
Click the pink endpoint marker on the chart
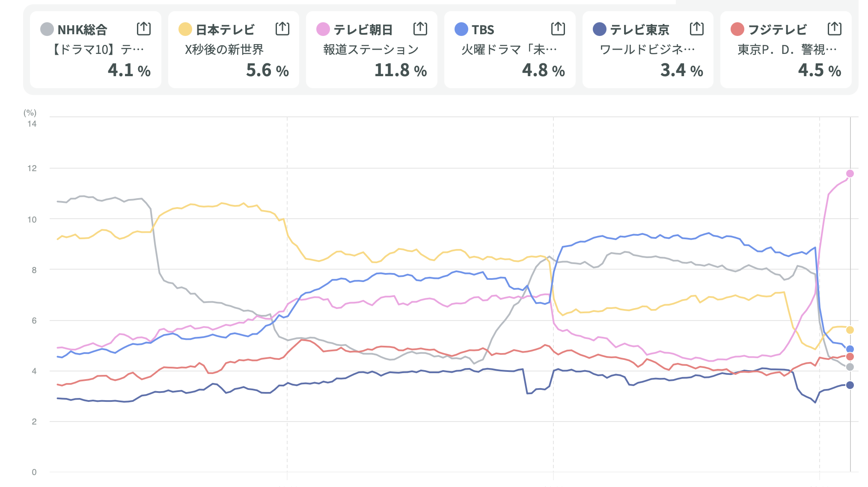coord(850,173)
